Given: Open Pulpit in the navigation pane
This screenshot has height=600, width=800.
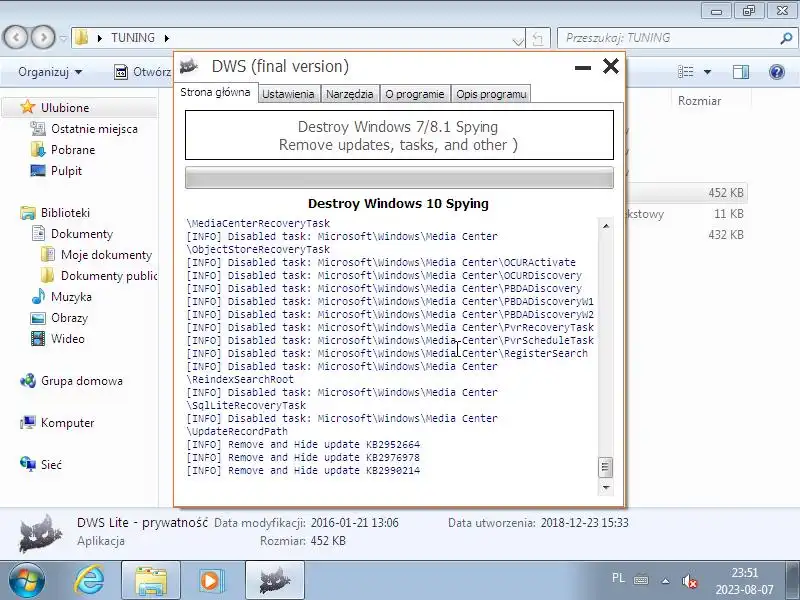Looking at the screenshot, I should coord(66,171).
